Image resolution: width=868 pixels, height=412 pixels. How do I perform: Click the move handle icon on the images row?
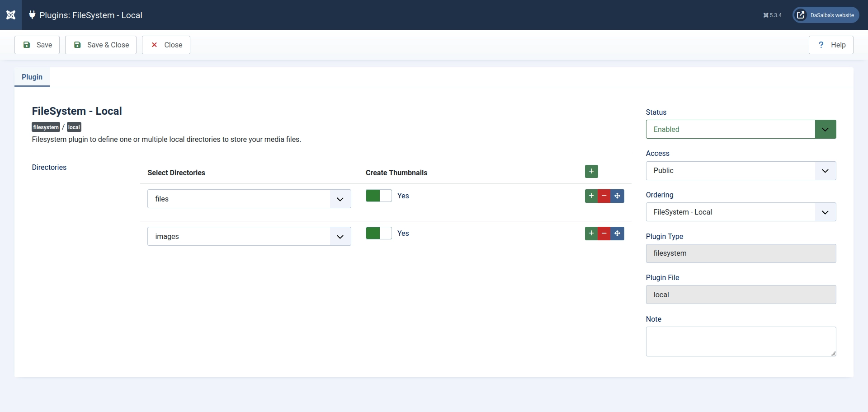coord(618,234)
